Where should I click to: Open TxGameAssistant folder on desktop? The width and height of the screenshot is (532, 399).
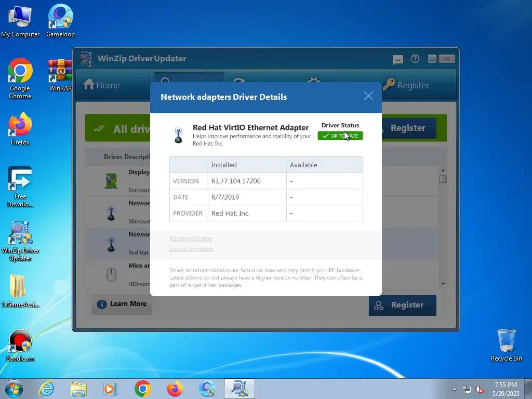(20, 291)
